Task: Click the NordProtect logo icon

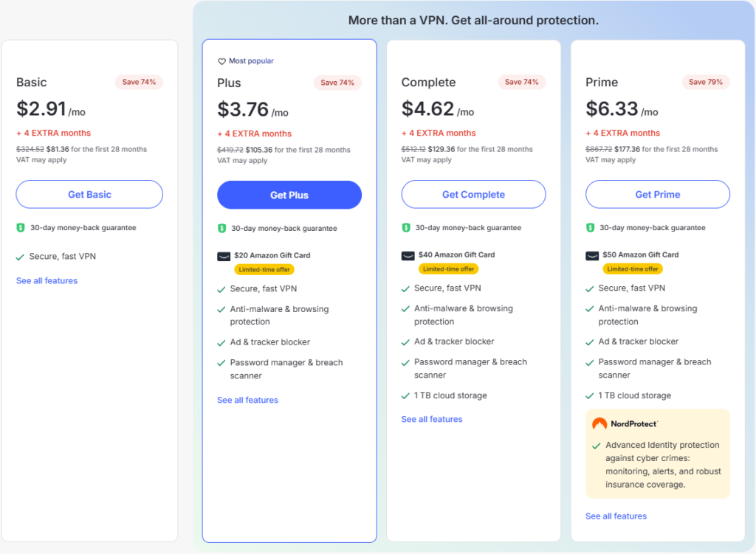Action: pyautogui.click(x=599, y=424)
